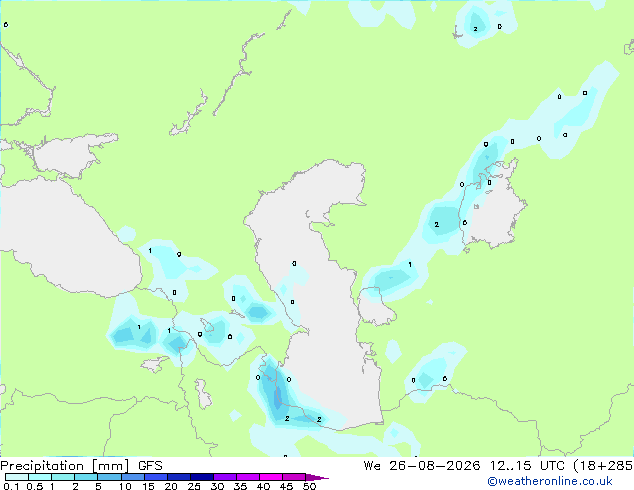Click the 'Precipitation' title text
Screen dimensions: 634x490
pos(42,466)
